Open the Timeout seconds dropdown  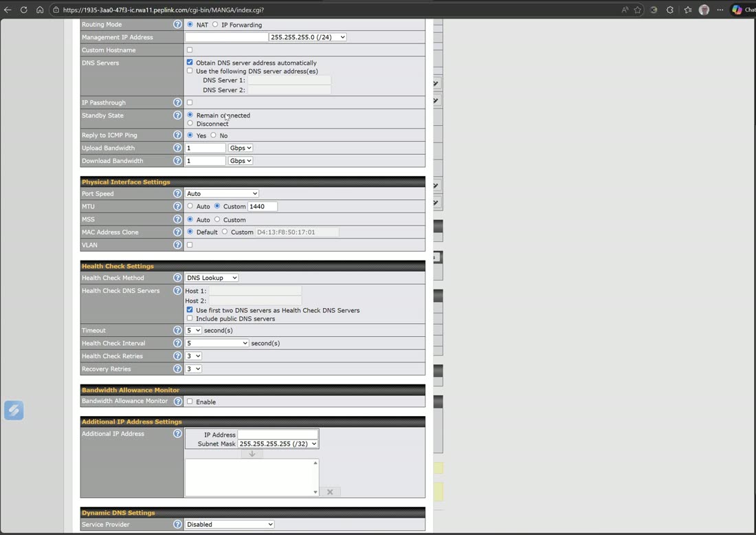pos(193,330)
